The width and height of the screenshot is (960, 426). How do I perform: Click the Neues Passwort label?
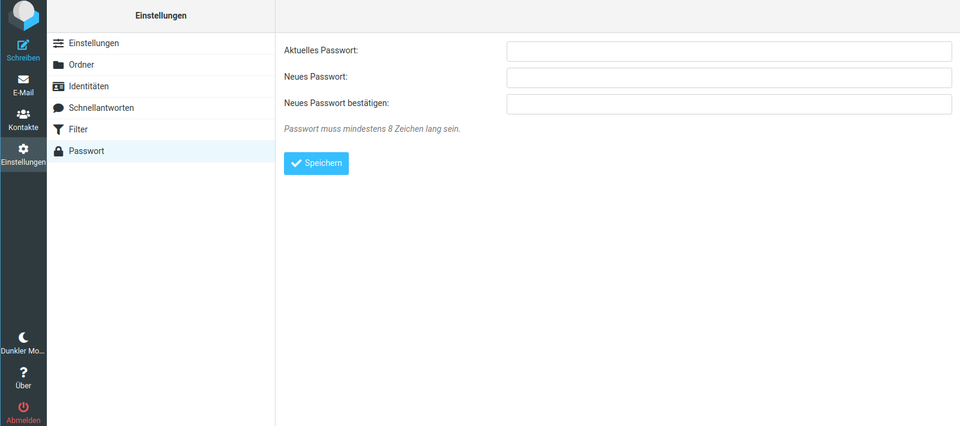[316, 77]
